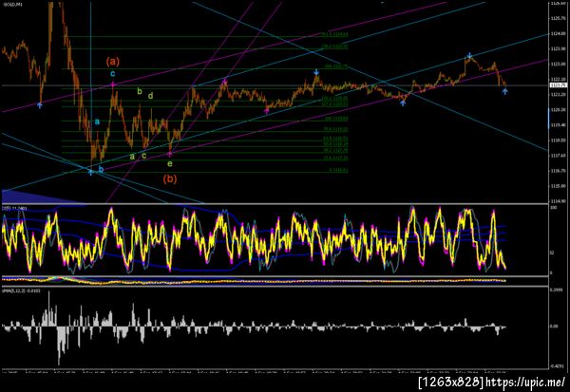Viewport: 570px width, 392px height.
Task: Click the green b wave label
Action: coord(140,91)
